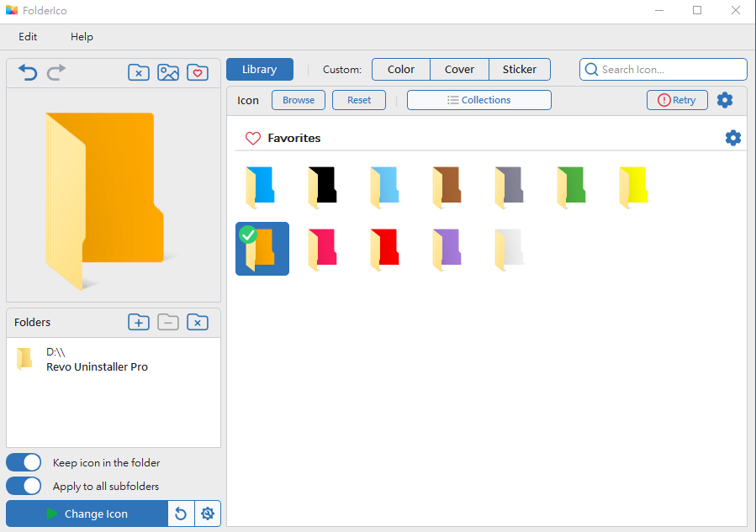Toggle Keep icon in the folder
The height and width of the screenshot is (532, 756).
tap(24, 462)
